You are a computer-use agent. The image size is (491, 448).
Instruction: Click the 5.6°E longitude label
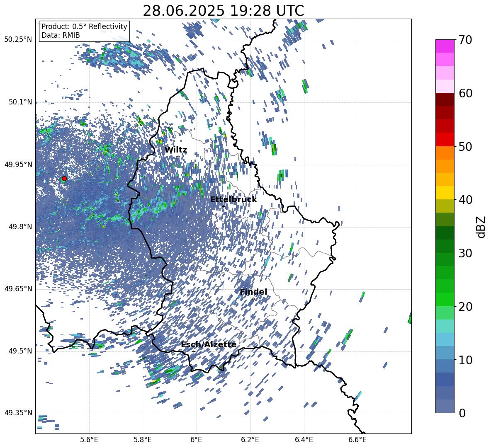click(x=89, y=440)
